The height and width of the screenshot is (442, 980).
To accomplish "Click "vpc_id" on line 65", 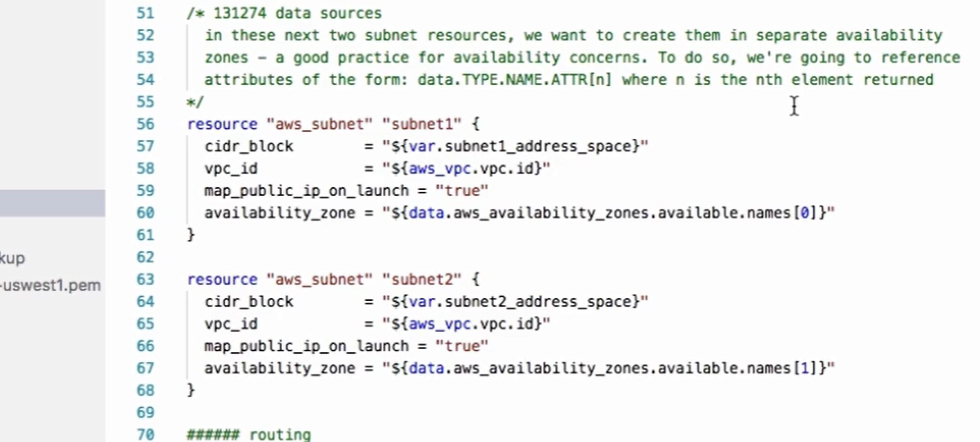I will pos(231,324).
